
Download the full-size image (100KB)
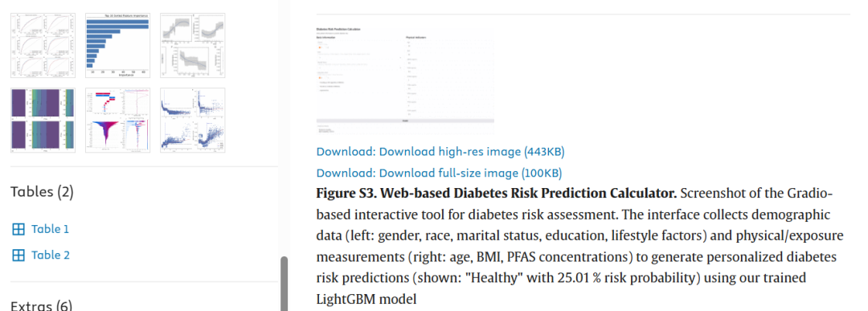[440, 174]
